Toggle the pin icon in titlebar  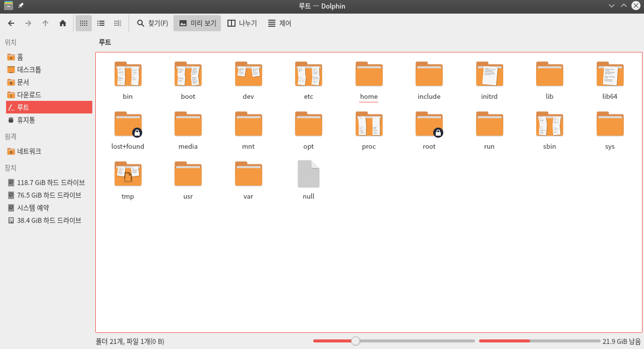tap(21, 6)
